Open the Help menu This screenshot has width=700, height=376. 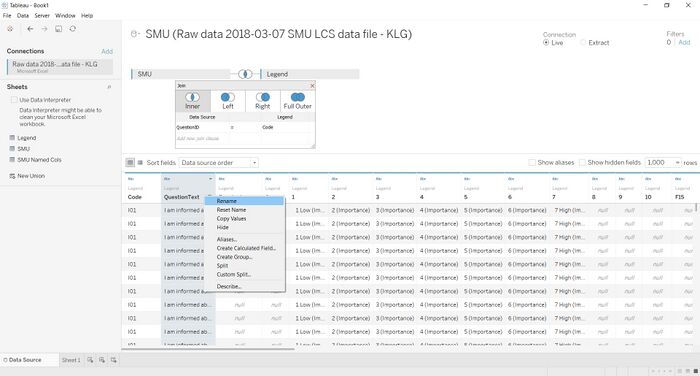click(x=87, y=16)
